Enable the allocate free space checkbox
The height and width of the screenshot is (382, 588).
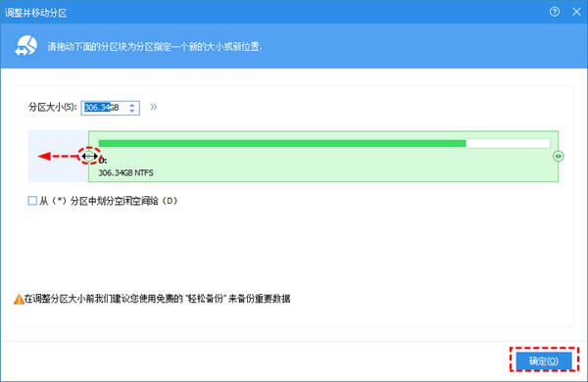coord(32,201)
